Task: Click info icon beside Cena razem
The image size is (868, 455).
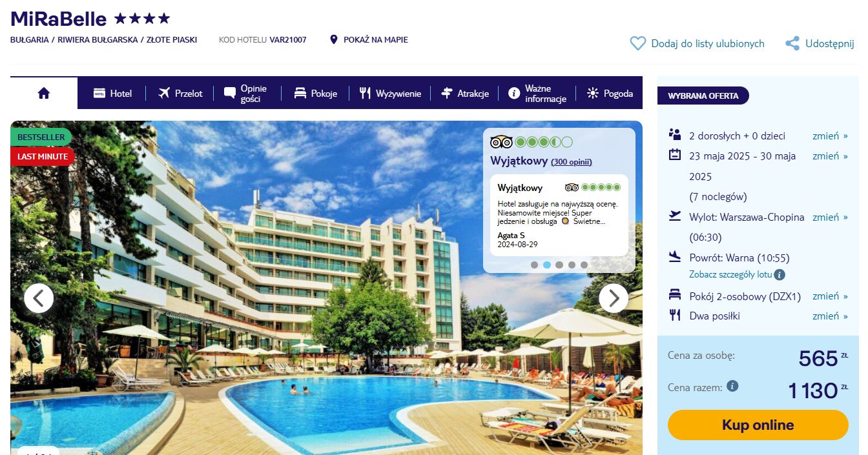Action: pos(732,386)
